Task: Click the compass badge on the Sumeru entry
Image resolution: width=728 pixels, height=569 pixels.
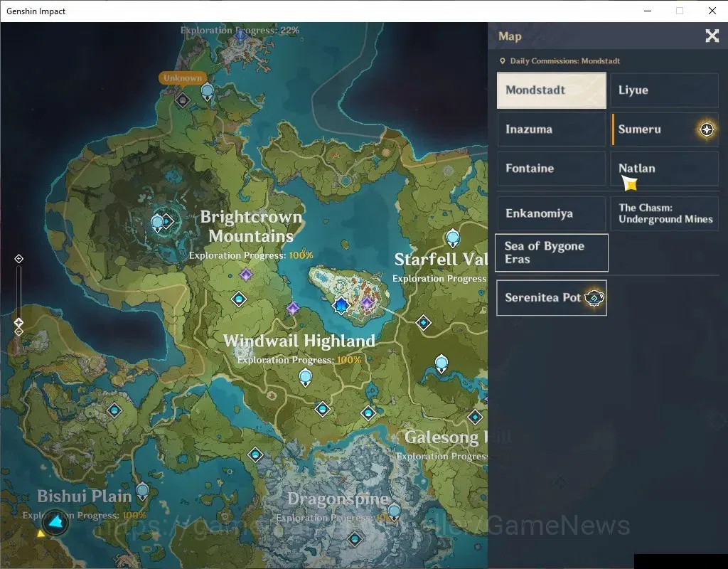Action: point(707,129)
